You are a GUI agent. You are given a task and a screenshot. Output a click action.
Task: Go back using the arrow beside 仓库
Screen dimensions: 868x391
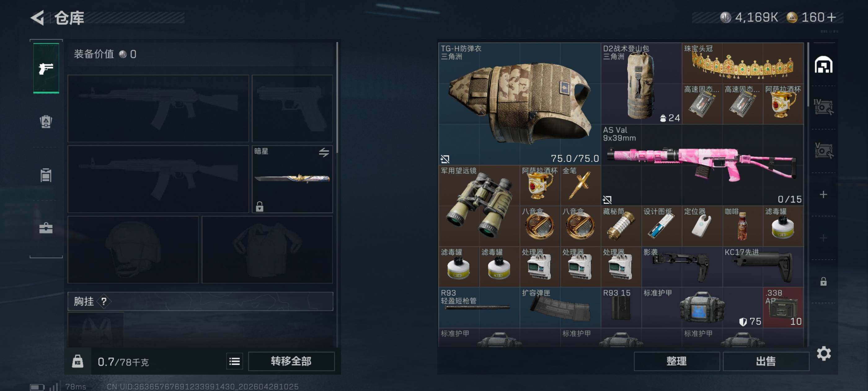pyautogui.click(x=38, y=18)
